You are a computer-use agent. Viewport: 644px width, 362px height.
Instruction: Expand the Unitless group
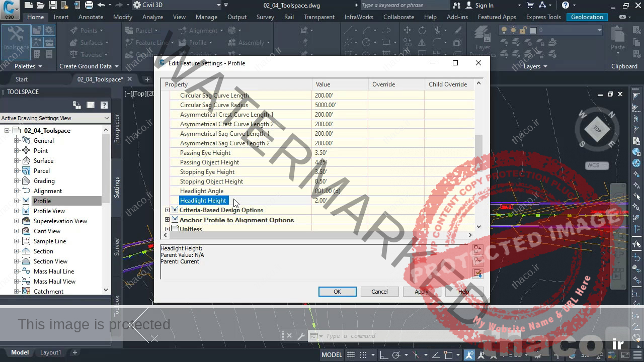pos(167,229)
